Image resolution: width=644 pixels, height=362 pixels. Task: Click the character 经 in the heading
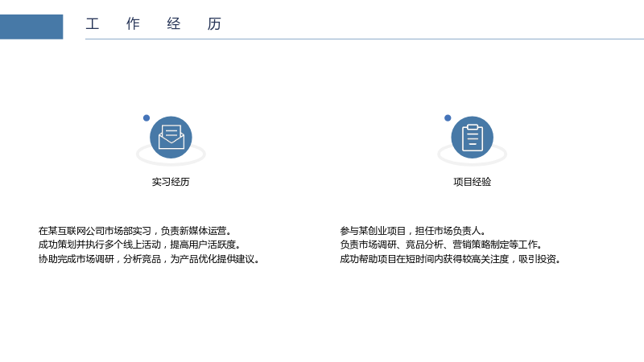pyautogui.click(x=174, y=24)
